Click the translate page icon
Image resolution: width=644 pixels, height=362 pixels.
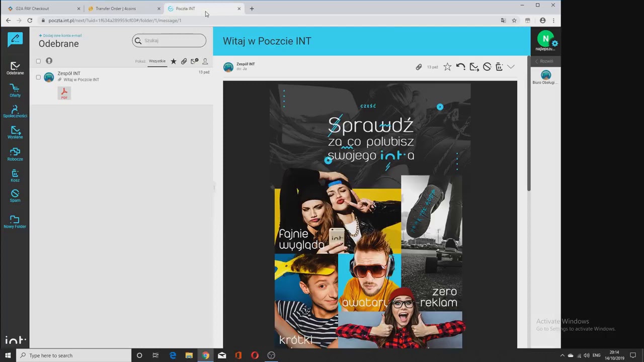tap(503, 21)
